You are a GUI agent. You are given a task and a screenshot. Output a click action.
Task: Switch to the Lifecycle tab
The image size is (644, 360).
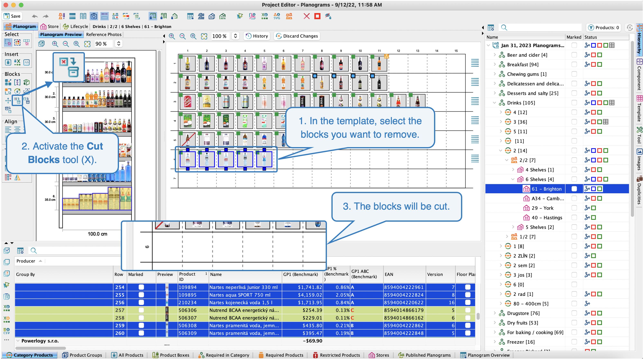76,27
